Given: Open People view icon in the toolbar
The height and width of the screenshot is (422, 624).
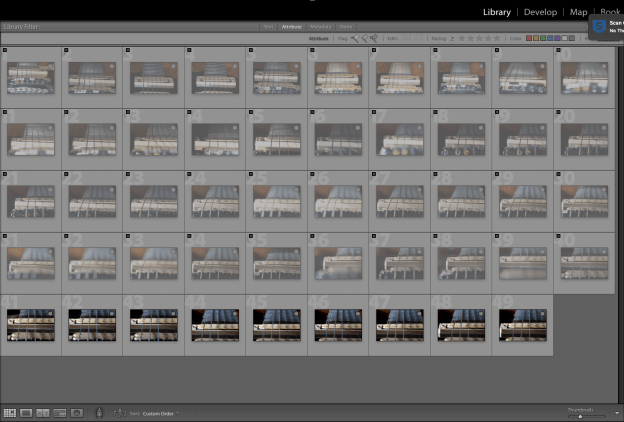Looking at the screenshot, I should click(77, 412).
